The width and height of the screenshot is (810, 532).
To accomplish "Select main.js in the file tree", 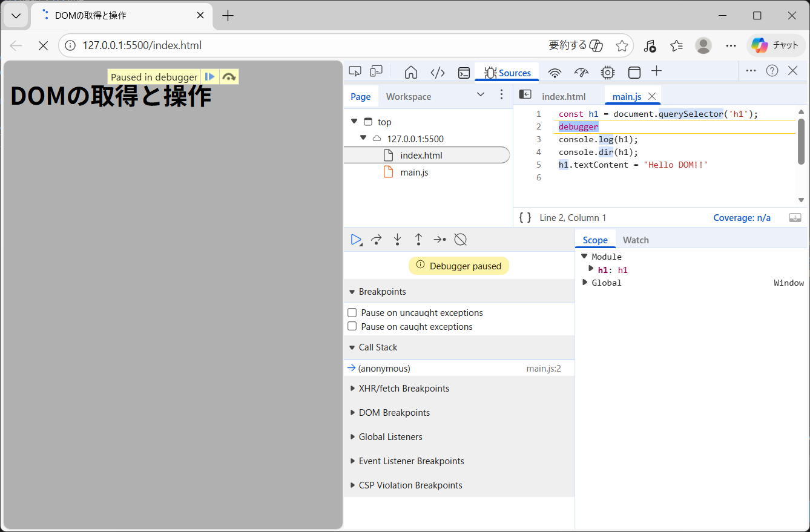I will coord(414,172).
